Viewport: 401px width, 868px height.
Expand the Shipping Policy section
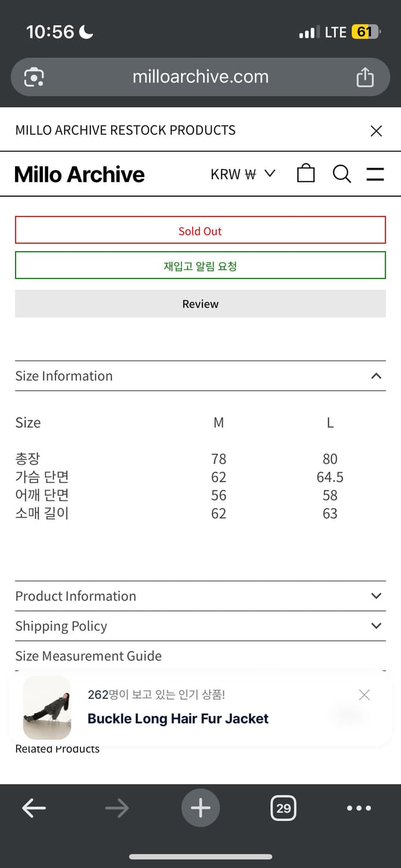click(x=376, y=626)
